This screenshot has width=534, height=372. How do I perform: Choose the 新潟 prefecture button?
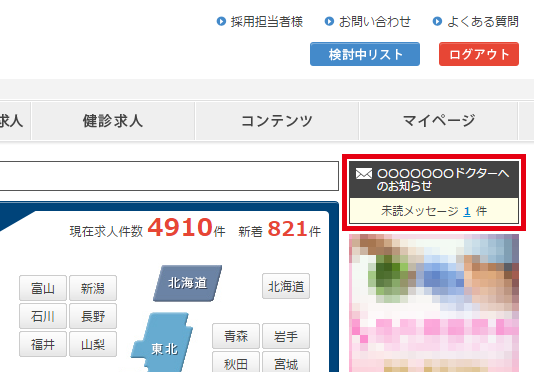coord(93,288)
